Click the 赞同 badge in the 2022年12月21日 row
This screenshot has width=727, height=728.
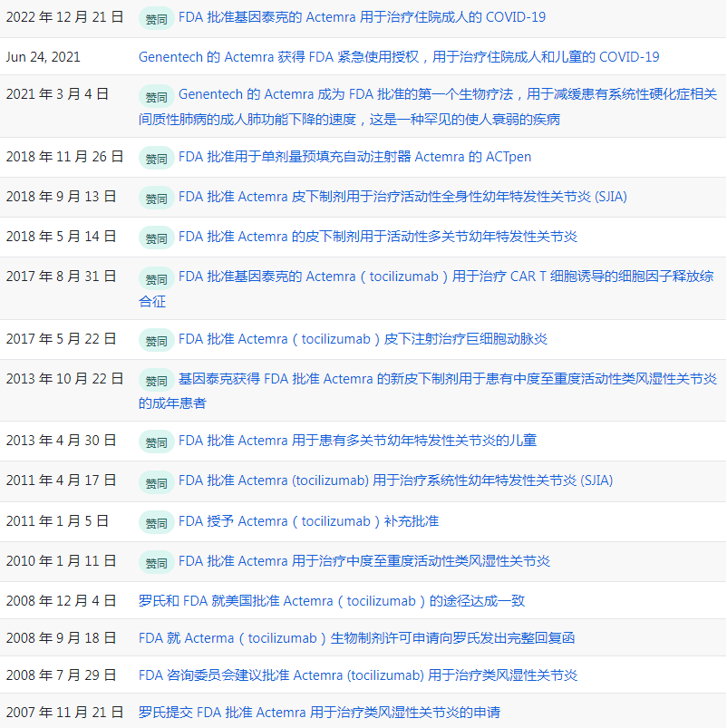tap(157, 18)
